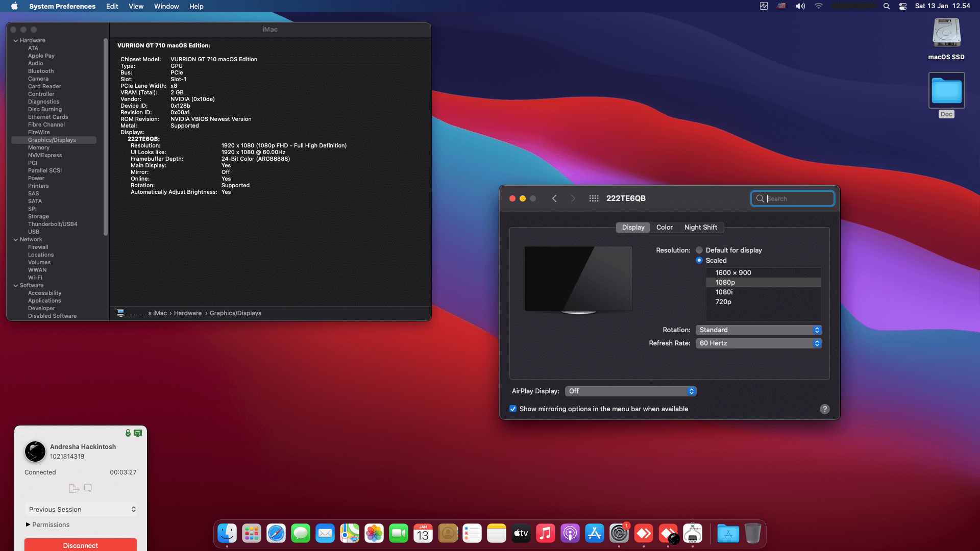The width and height of the screenshot is (980, 551).
Task: Click the AnyDesk file transfer icon
Action: pyautogui.click(x=74, y=488)
